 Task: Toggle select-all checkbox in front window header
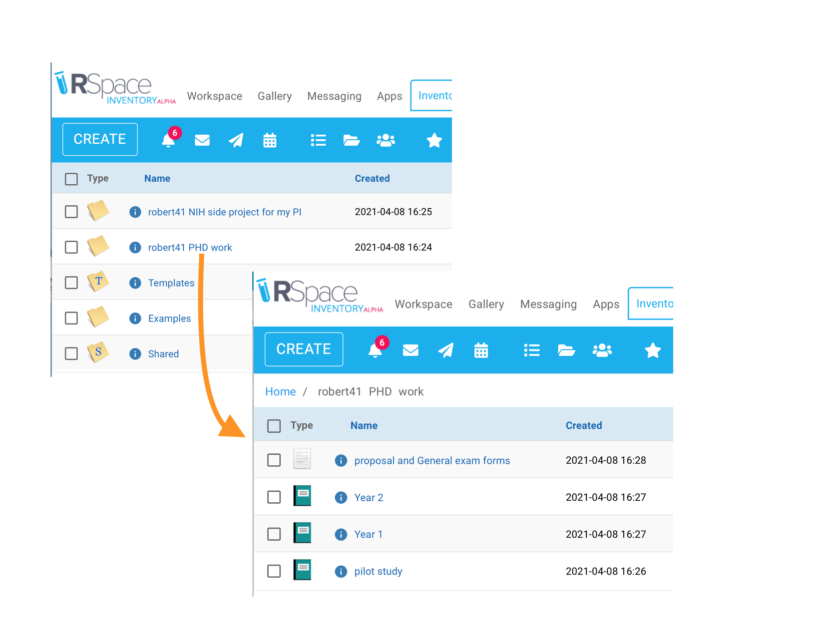pos(274,426)
